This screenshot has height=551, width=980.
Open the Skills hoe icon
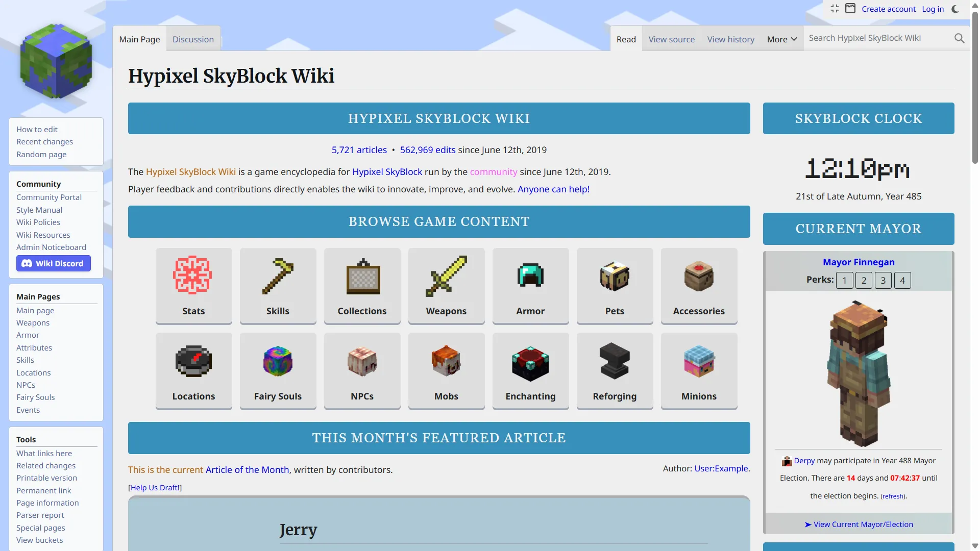click(x=278, y=275)
